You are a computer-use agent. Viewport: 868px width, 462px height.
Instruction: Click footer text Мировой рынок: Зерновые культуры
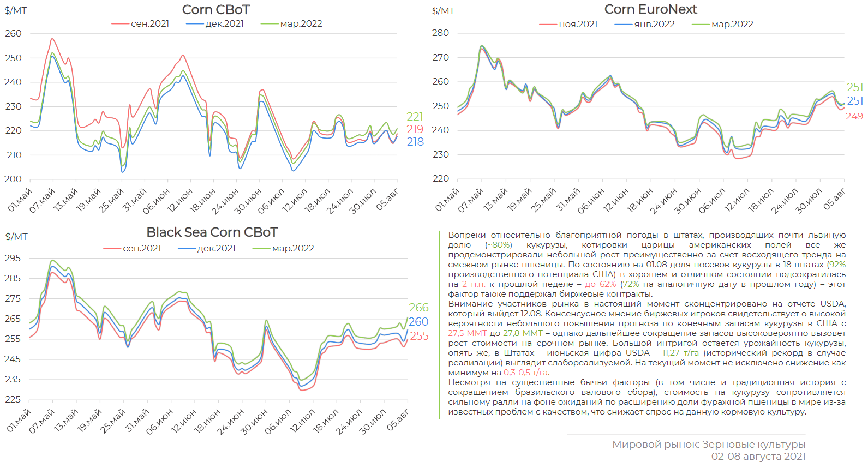(708, 445)
